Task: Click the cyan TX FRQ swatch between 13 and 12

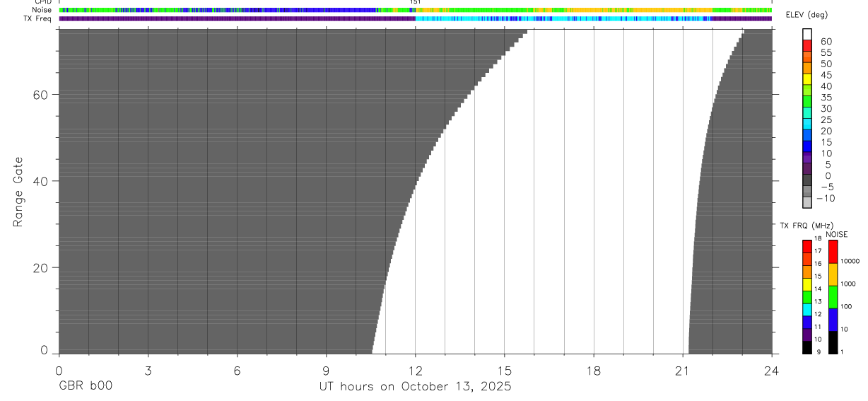Action: click(x=807, y=309)
